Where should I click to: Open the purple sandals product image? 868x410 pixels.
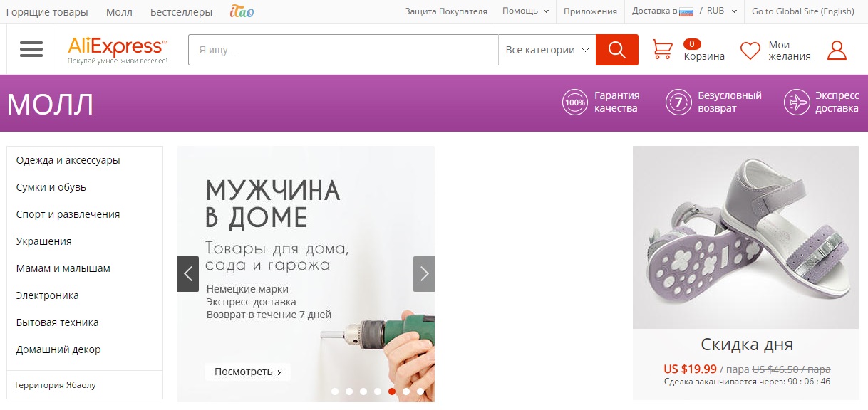tap(745, 238)
